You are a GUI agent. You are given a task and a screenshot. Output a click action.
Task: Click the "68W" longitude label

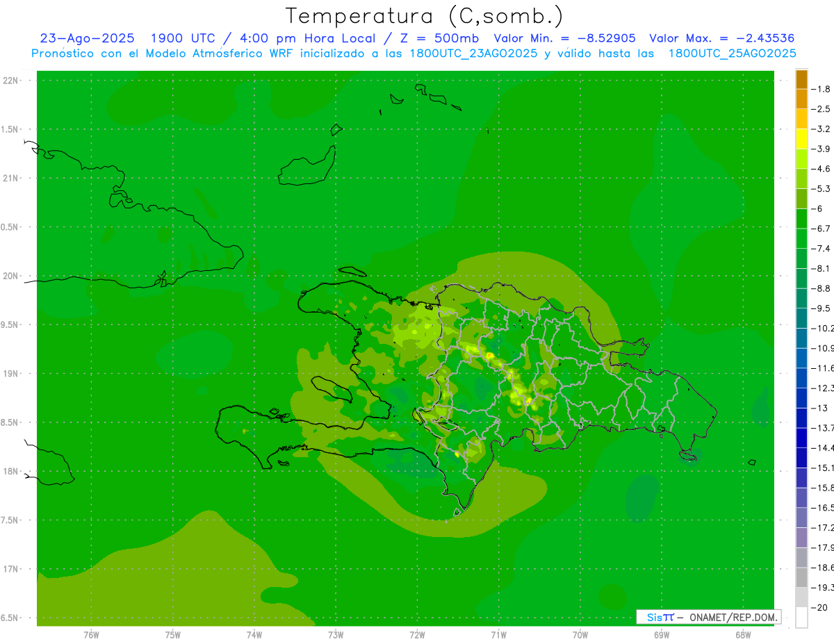[x=743, y=635]
